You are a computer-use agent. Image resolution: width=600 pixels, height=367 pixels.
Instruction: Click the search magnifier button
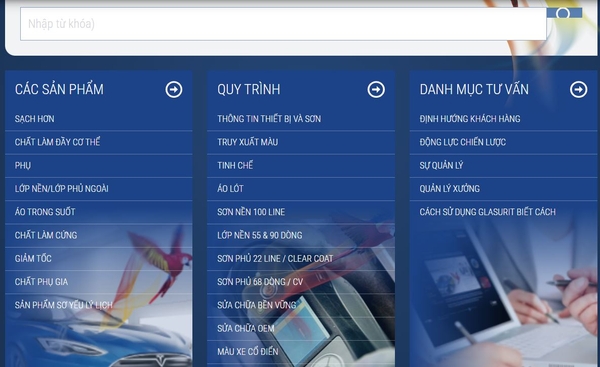(x=564, y=13)
